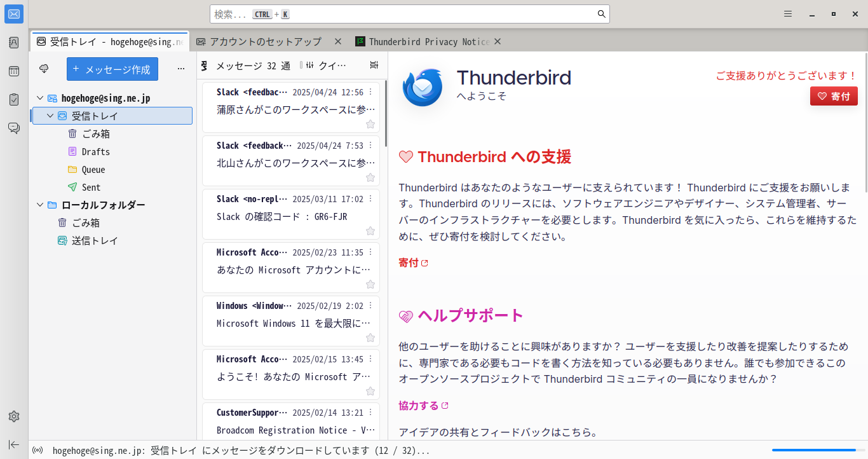868x459 pixels.
Task: Collapse the hogehoge@sing.ne.jp account tree
Action: (40, 99)
